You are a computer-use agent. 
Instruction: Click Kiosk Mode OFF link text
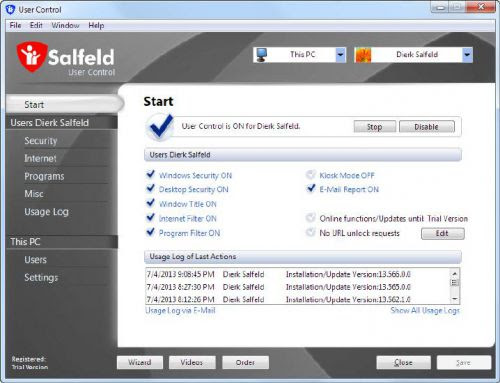347,175
